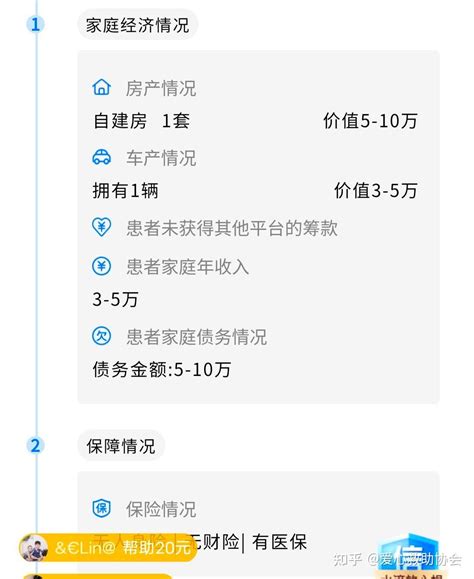The image size is (474, 579).
Task: Click the house icon beside 房产情况
Action: (102, 88)
